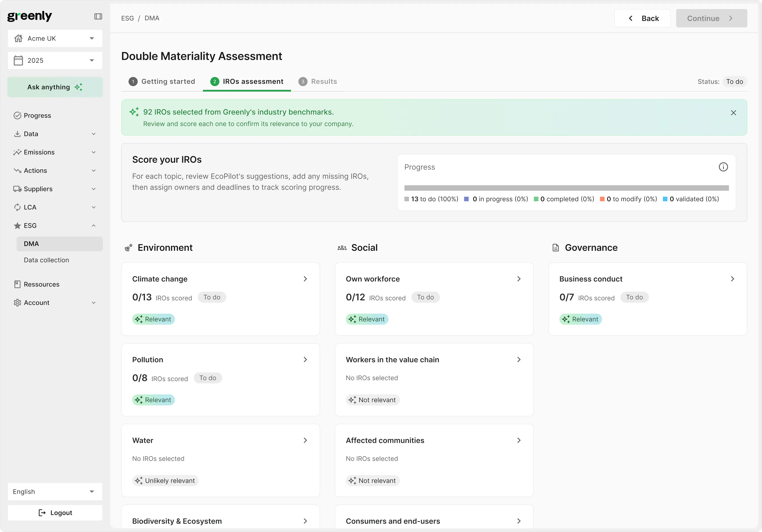
Task: Click the blue 'validated' legend swatch
Action: click(665, 199)
